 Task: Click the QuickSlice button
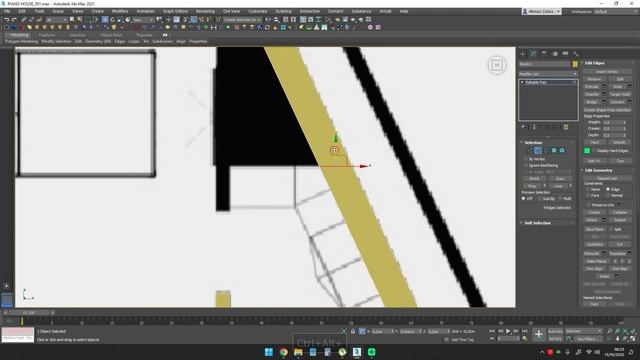pos(594,244)
